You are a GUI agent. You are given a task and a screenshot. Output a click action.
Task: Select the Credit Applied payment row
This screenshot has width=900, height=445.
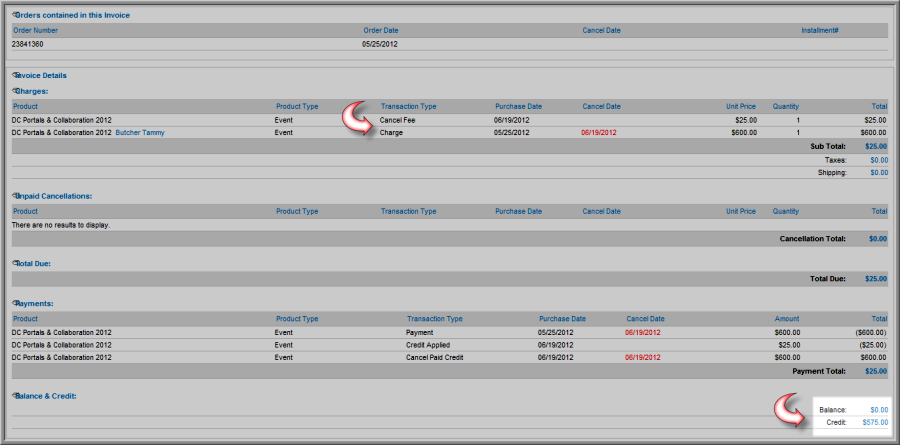[449, 345]
